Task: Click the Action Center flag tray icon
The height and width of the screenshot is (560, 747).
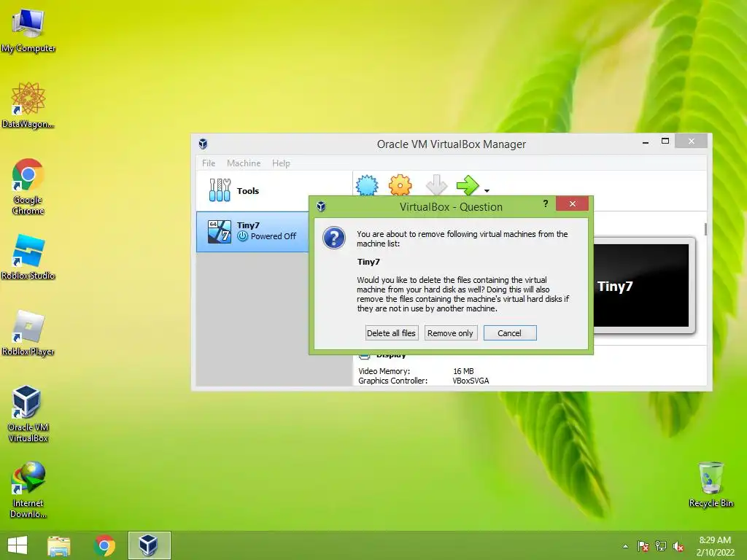Action: 643,546
